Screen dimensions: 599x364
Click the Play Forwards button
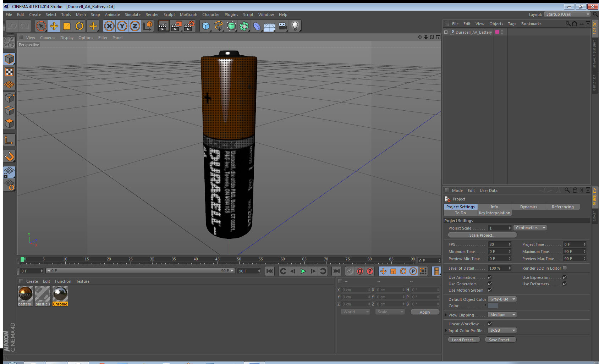[x=303, y=271]
